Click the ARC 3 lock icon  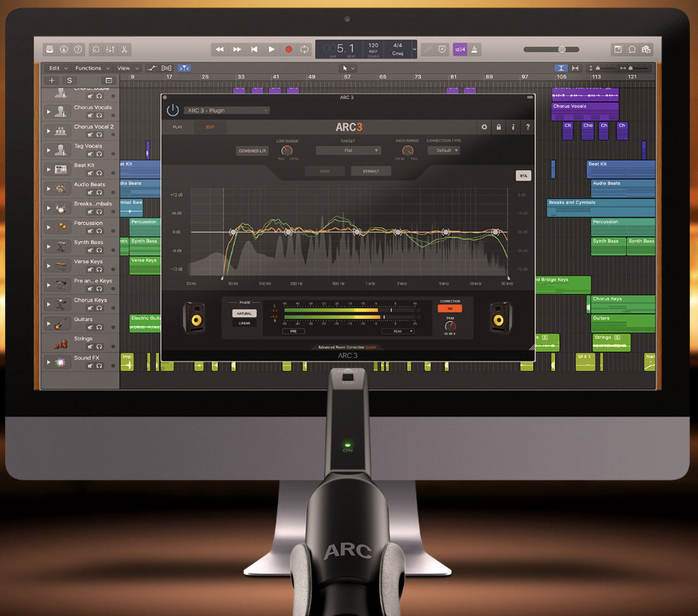(499, 127)
